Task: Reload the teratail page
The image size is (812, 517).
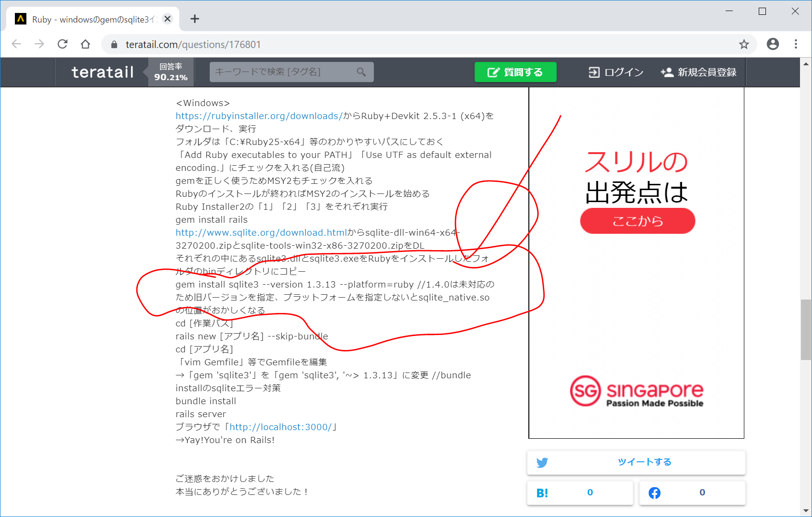Action: click(x=62, y=44)
